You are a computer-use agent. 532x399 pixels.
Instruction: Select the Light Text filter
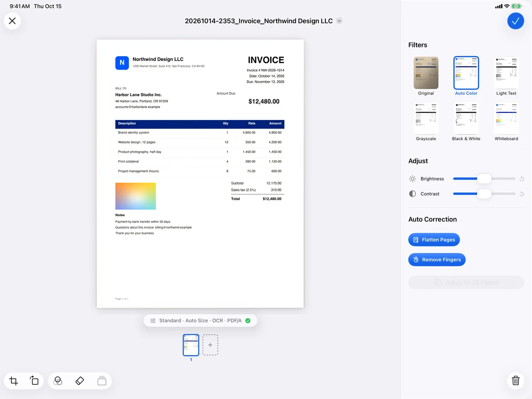[506, 76]
